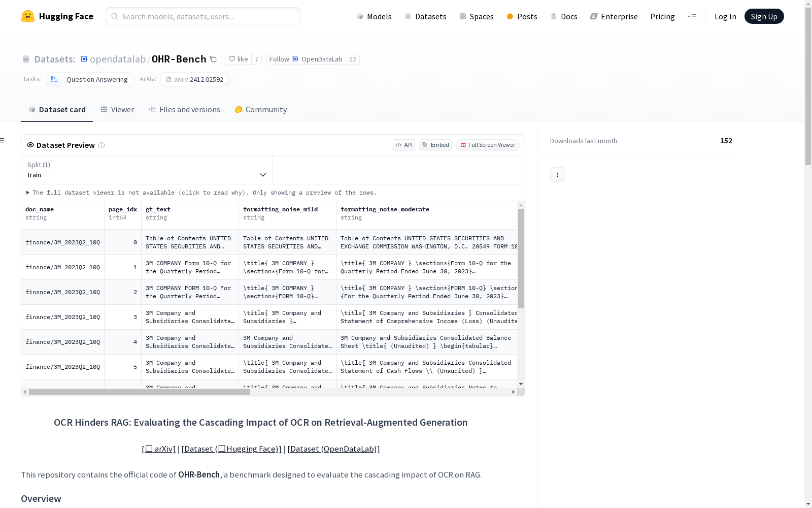Click the table vertical scrollbar thumb
812x508 pixels.
[521, 259]
